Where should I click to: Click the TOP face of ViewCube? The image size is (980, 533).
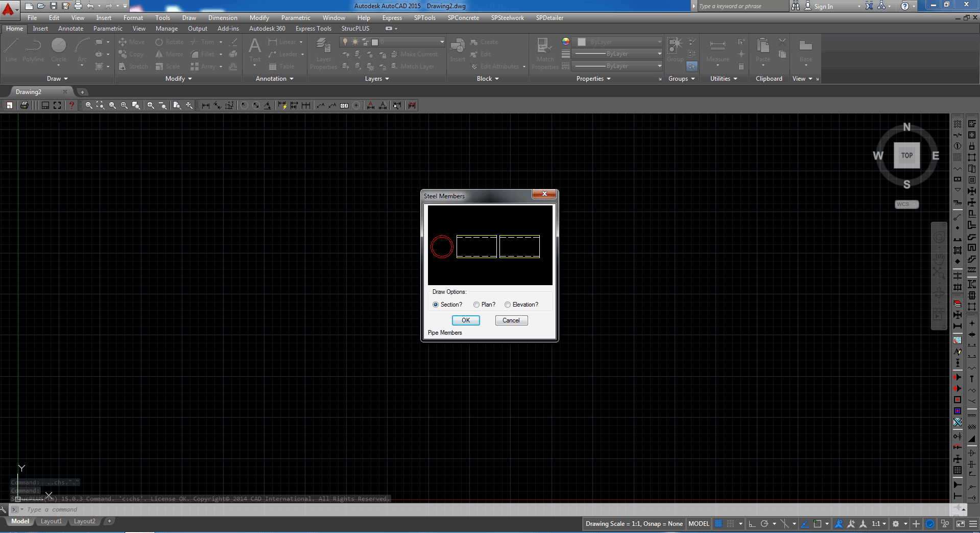[906, 155]
